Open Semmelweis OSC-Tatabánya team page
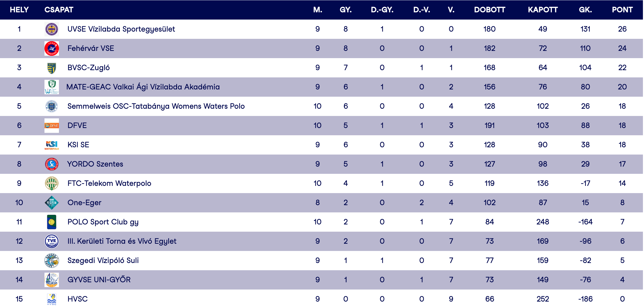The image size is (644, 308). click(x=156, y=106)
